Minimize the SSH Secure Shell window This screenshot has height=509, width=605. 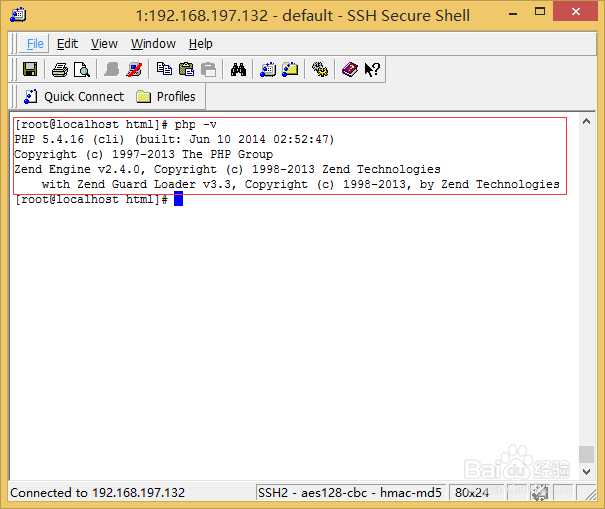(x=513, y=14)
